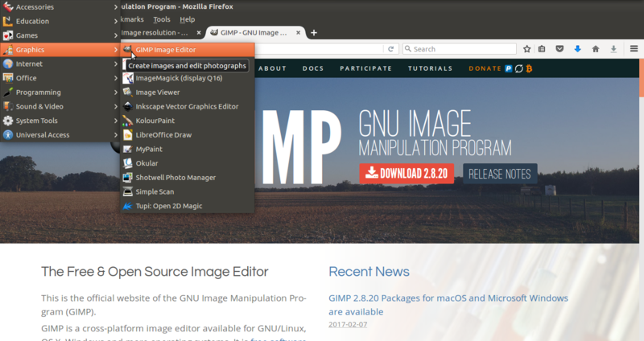Bookmark this page with the star icon
This screenshot has width=644, height=341.
[527, 49]
